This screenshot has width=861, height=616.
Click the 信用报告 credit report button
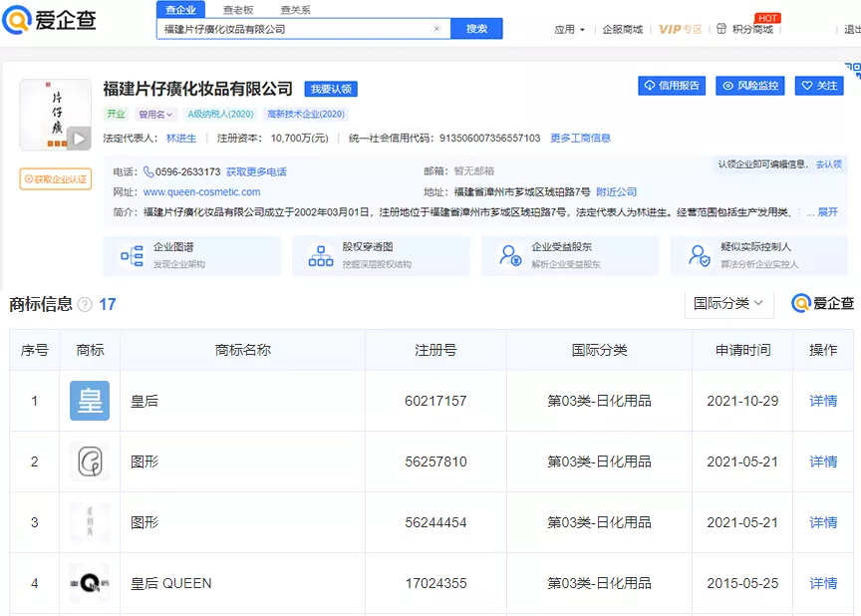click(672, 86)
